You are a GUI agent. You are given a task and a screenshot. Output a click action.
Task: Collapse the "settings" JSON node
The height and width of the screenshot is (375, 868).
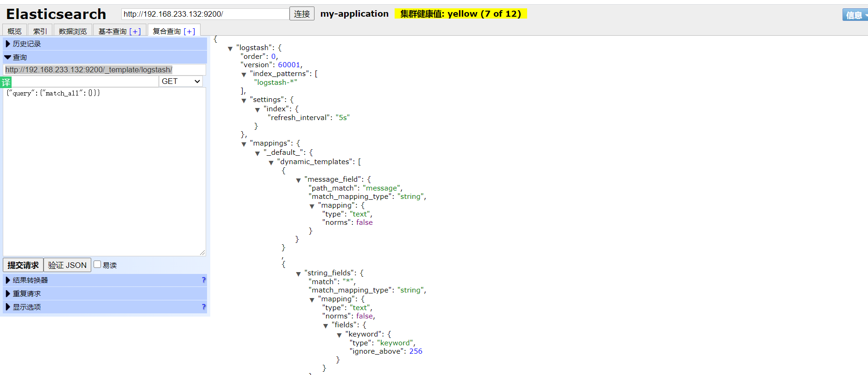(244, 101)
